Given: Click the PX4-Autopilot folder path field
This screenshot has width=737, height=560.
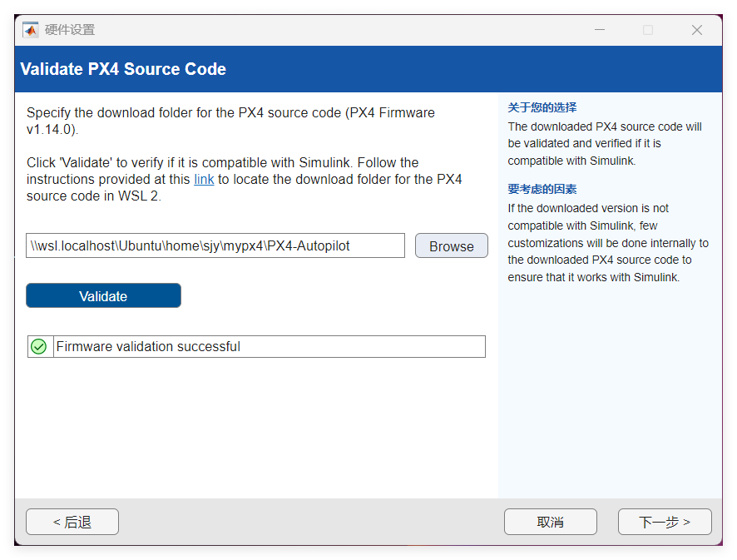Looking at the screenshot, I should click(215, 245).
